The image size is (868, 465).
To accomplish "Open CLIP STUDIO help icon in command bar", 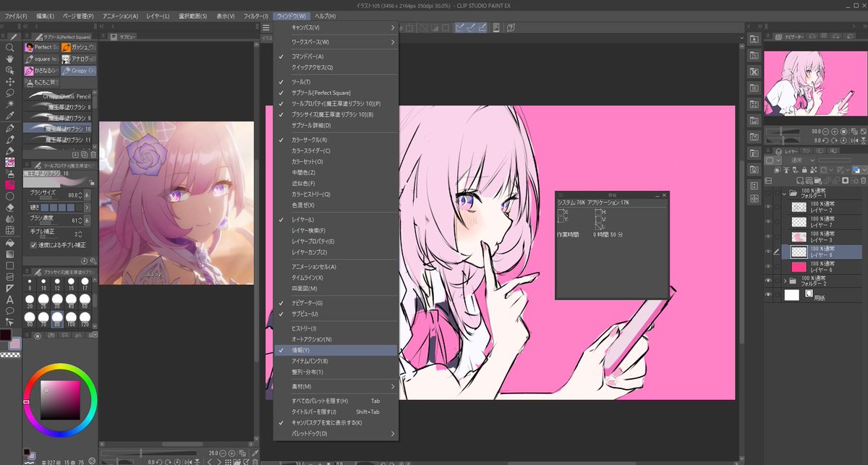I will click(511, 27).
